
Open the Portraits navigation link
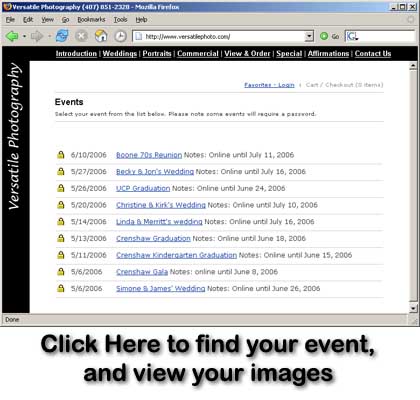coord(157,54)
